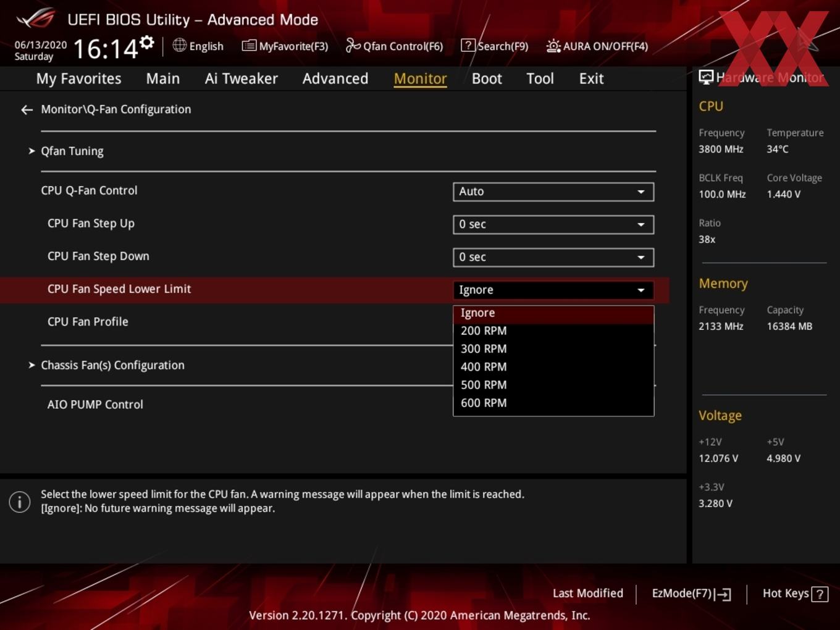Open the Ai Tweaker tab

[241, 78]
